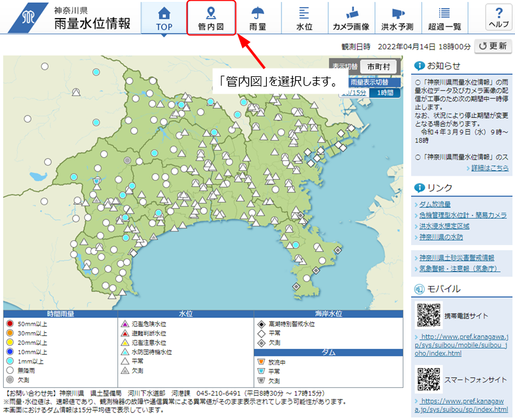The width and height of the screenshot is (515, 420).
Task: Click the 海岸水位 legend header
Action: click(328, 314)
